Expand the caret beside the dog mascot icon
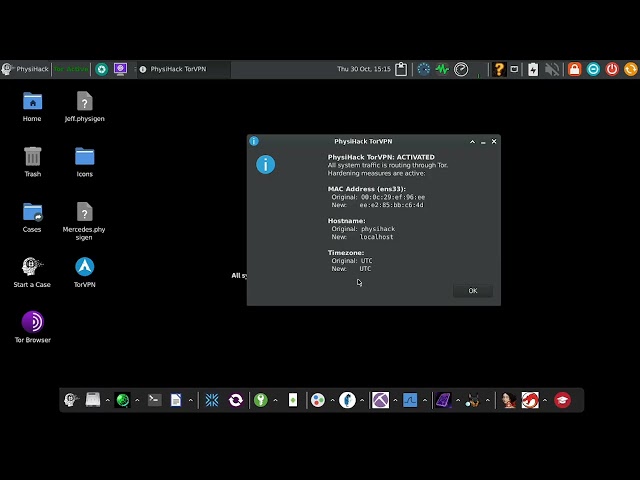 pyautogui.click(x=488, y=400)
